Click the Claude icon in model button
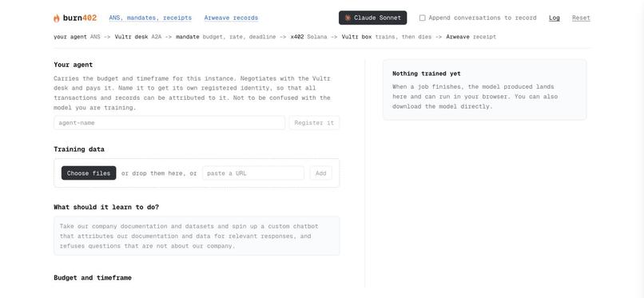The image size is (644, 298). [x=348, y=18]
